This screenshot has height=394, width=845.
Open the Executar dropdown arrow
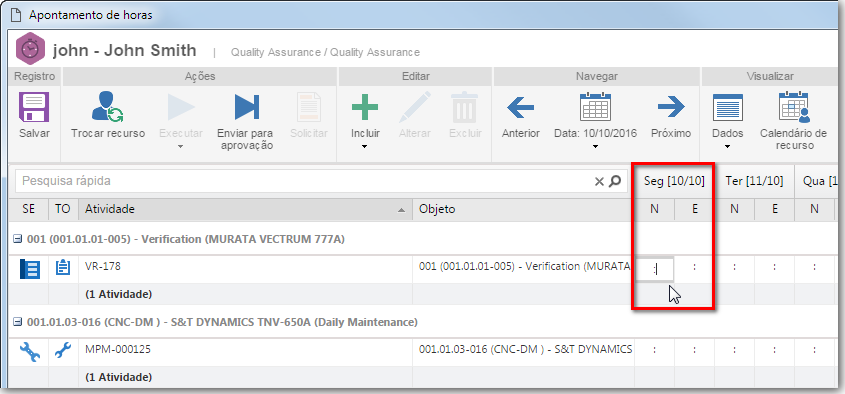(181, 147)
